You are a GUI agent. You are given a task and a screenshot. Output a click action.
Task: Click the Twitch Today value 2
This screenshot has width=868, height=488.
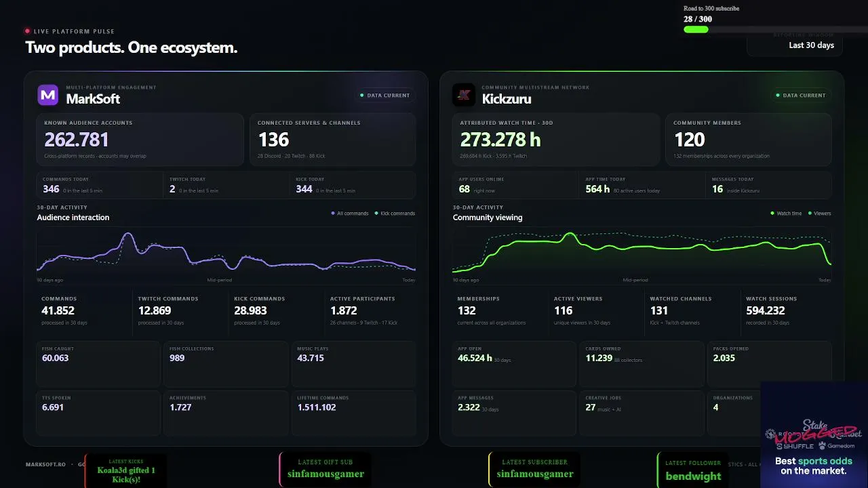(x=172, y=189)
